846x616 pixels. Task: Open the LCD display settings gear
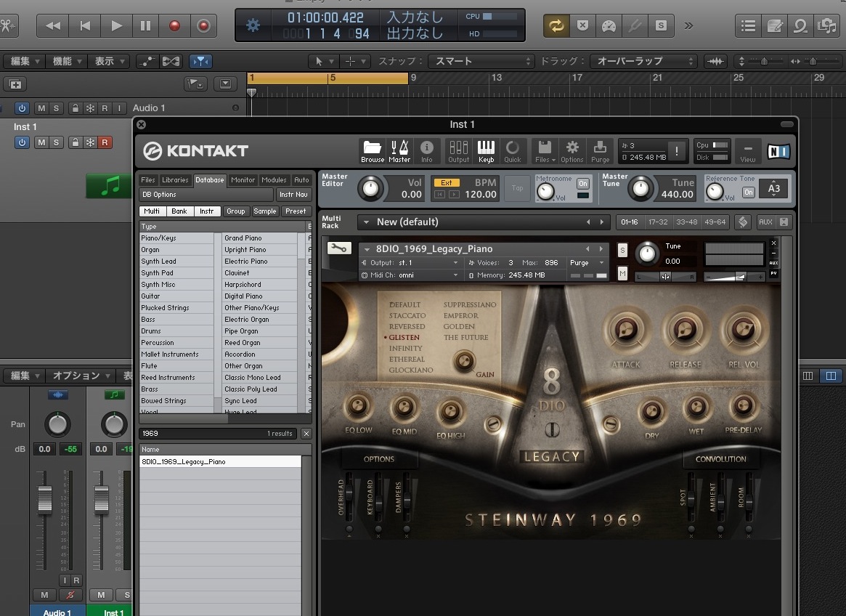coord(253,25)
